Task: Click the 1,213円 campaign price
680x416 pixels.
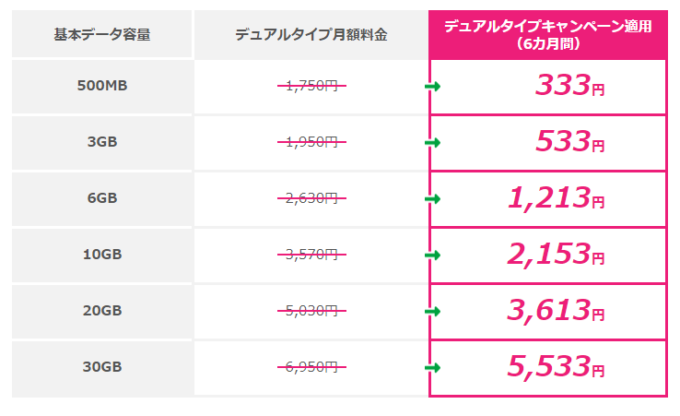Action: tap(555, 200)
